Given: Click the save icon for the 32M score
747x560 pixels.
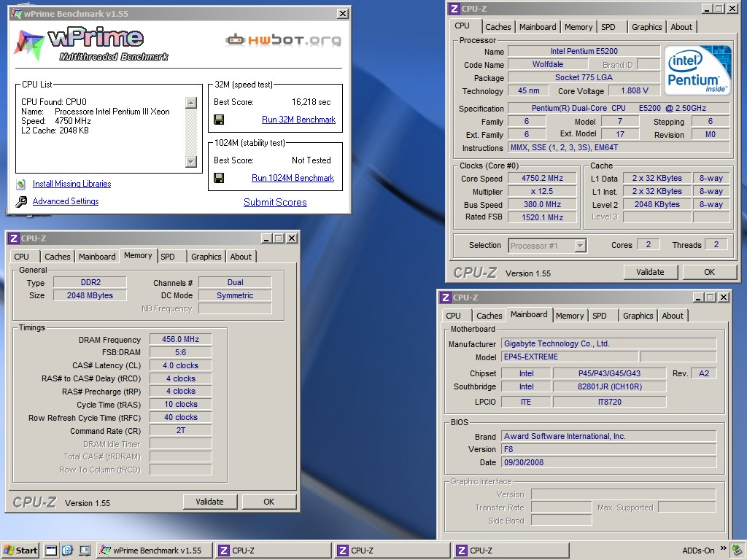Looking at the screenshot, I should tap(219, 120).
